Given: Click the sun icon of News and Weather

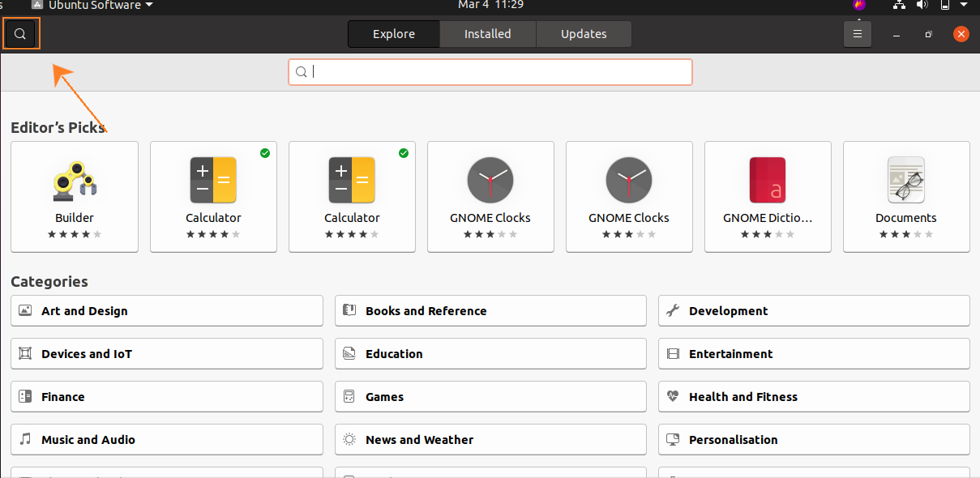Looking at the screenshot, I should point(349,439).
